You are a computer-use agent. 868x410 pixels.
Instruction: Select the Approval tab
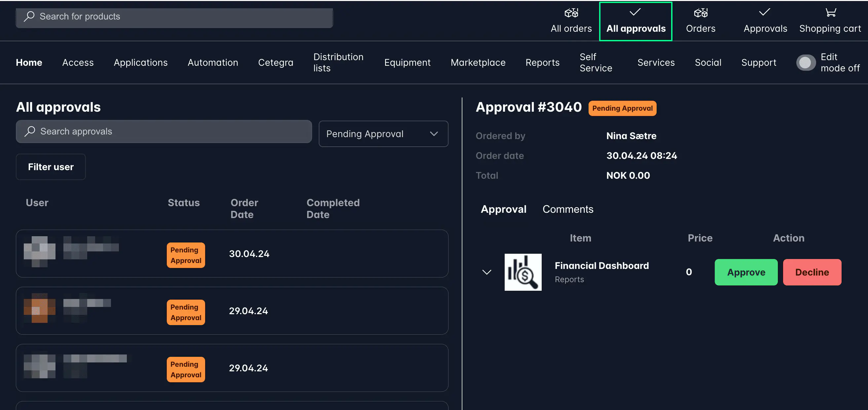click(503, 209)
